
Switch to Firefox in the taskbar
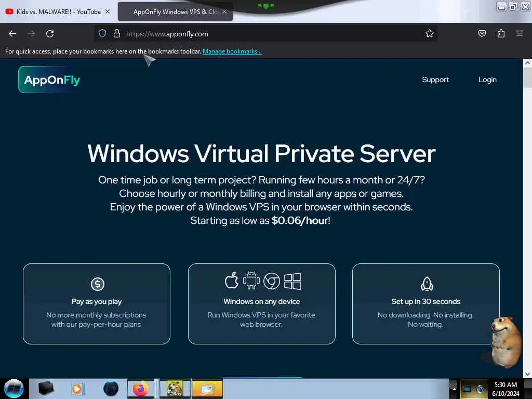pyautogui.click(x=141, y=389)
